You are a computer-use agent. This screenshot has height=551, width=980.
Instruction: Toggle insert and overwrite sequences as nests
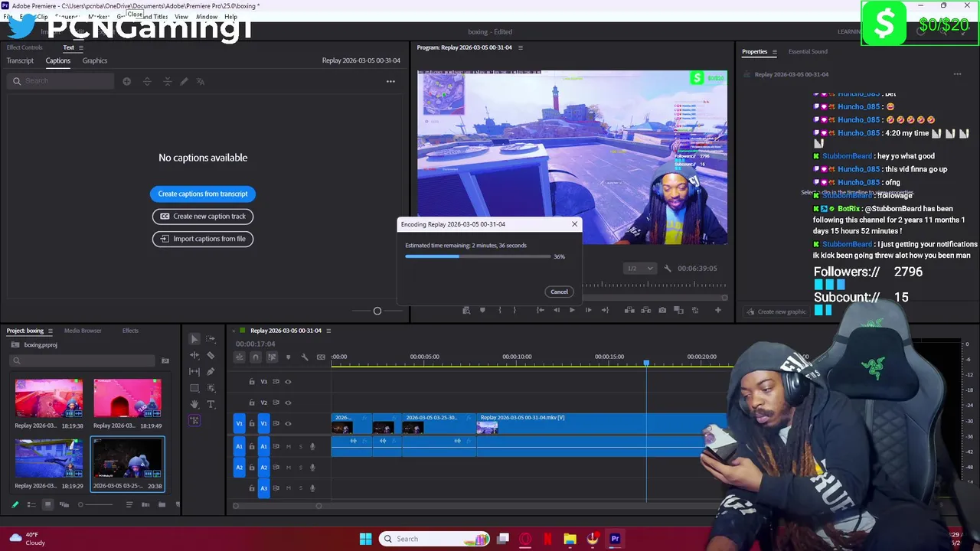point(240,357)
